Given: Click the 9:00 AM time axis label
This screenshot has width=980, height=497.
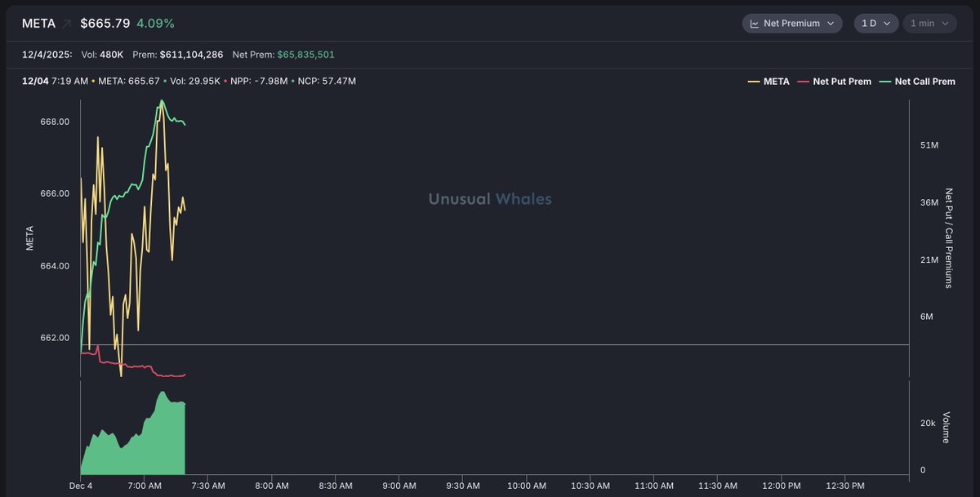Looking at the screenshot, I should pos(399,486).
